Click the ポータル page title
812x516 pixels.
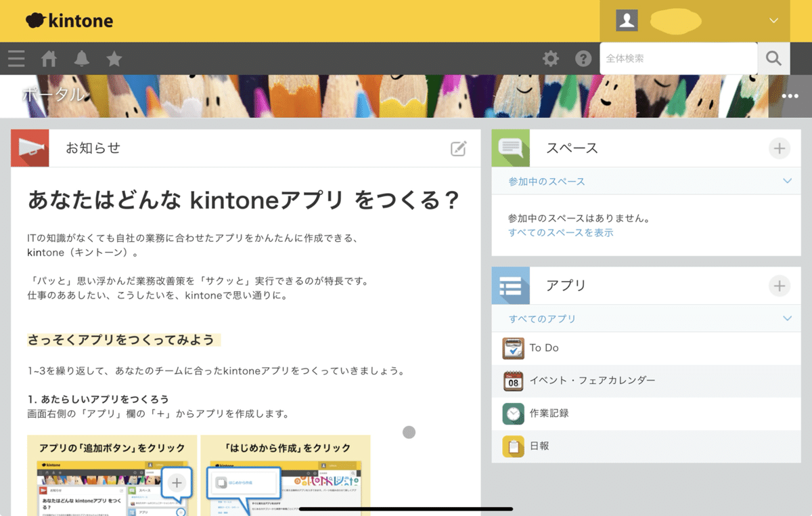click(55, 95)
